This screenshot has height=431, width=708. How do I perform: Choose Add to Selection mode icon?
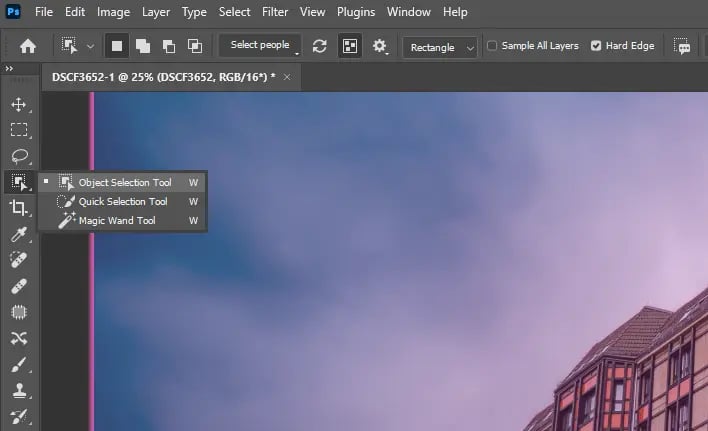[x=143, y=46]
